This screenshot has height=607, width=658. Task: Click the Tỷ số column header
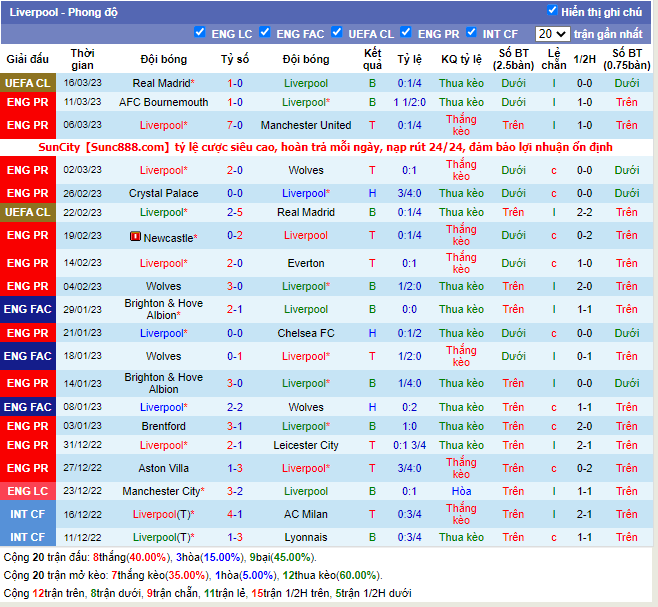234,59
